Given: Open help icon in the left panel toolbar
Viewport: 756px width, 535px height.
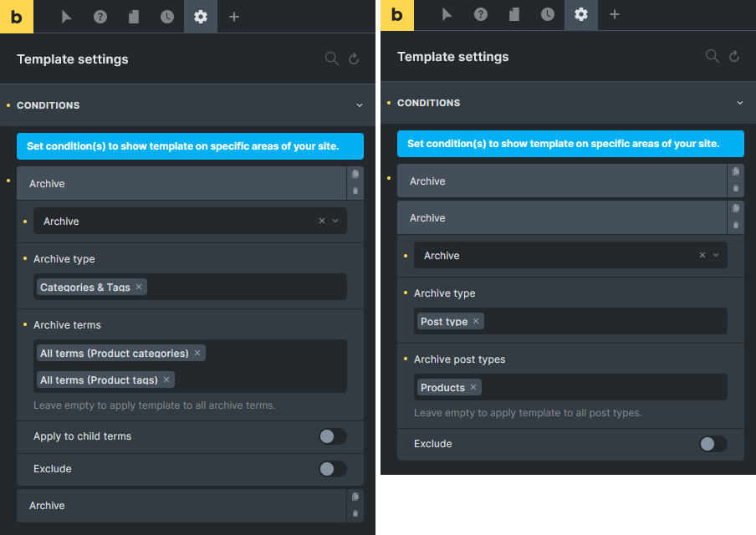Looking at the screenshot, I should tap(100, 17).
